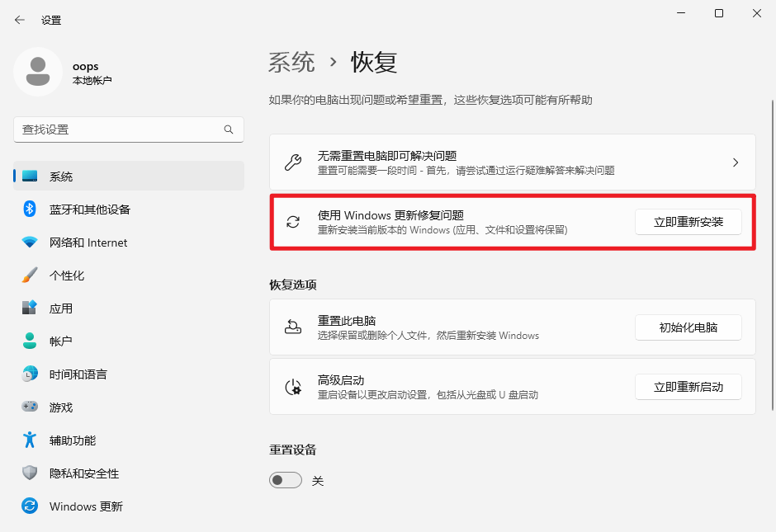Screen dimensions: 776x532
Task: Click the 时间和语言 clock icon
Action: point(29,374)
